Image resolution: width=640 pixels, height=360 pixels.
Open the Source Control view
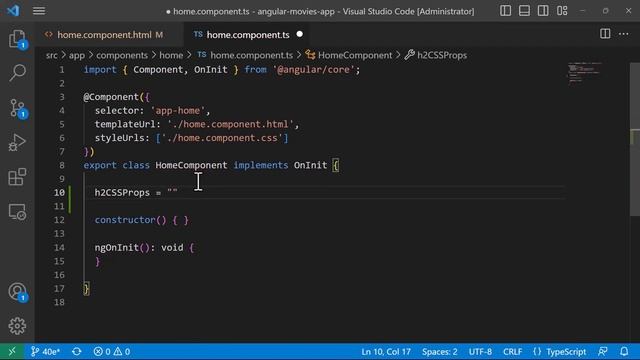point(17,108)
